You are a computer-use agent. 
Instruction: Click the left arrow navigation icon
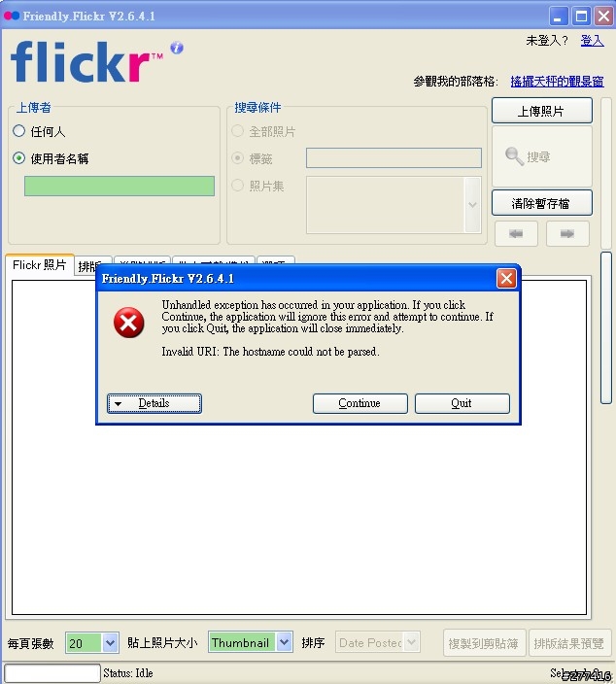(x=516, y=234)
